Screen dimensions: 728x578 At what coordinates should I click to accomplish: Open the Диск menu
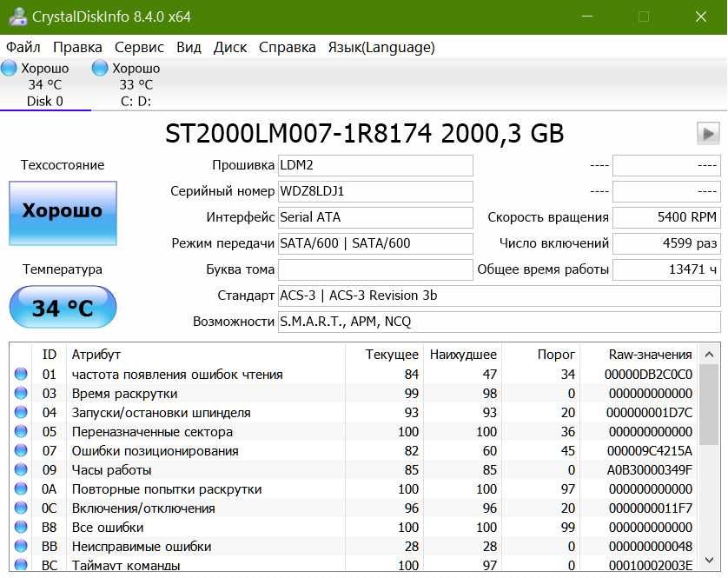(x=230, y=48)
